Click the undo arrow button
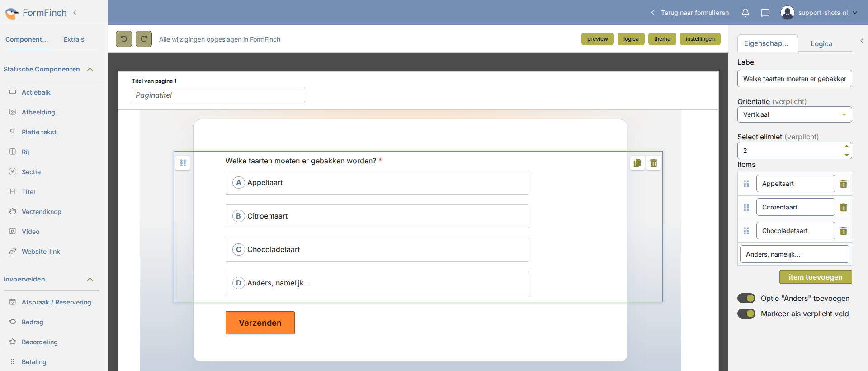 tap(124, 39)
